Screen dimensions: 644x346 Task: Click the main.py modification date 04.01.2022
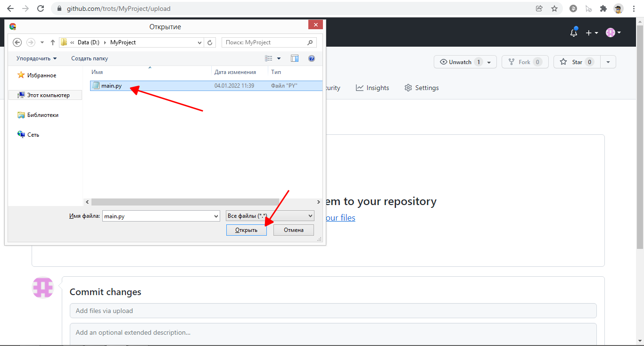[x=234, y=86]
